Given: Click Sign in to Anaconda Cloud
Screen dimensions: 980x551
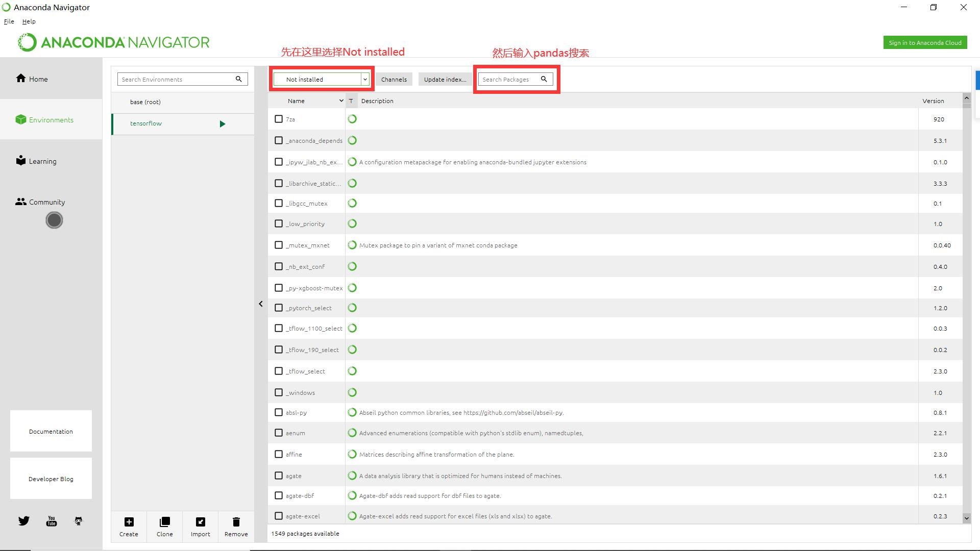Looking at the screenshot, I should (x=925, y=43).
